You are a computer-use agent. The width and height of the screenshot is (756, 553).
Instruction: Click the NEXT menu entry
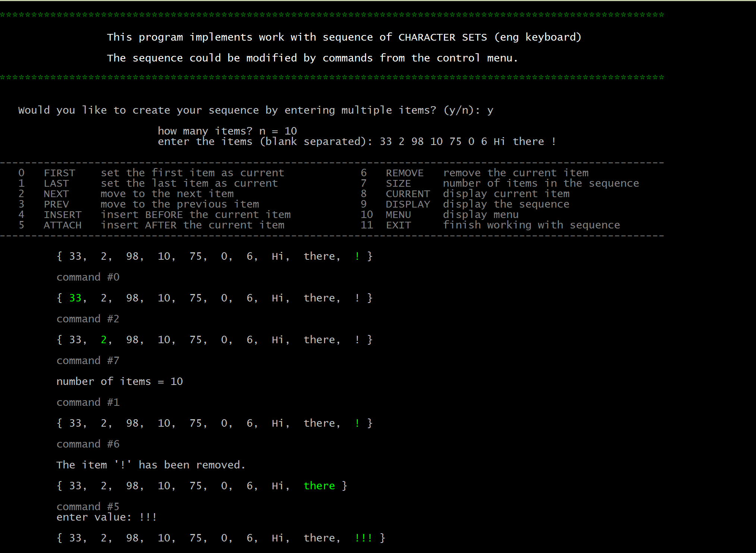point(56,194)
